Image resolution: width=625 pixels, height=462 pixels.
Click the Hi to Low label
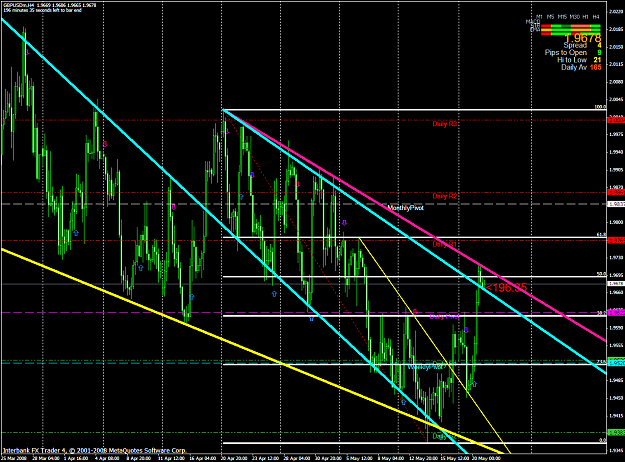coord(572,60)
